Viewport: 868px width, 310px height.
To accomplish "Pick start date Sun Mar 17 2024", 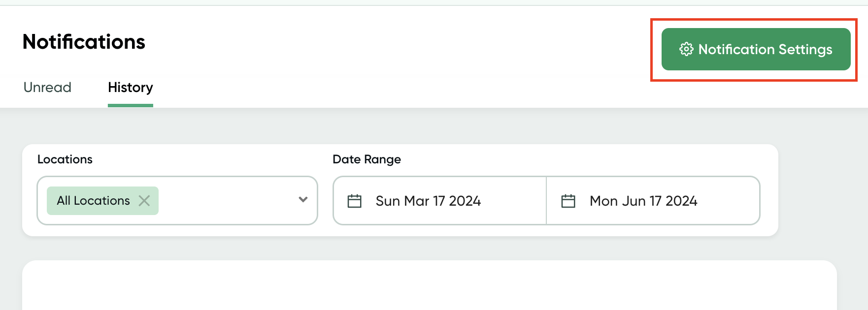I will point(428,201).
